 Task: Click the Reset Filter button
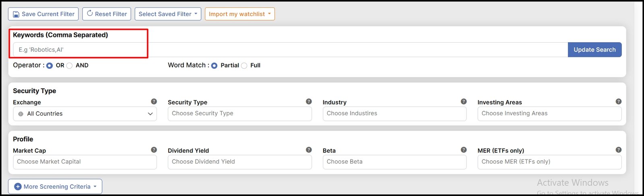pos(107,14)
